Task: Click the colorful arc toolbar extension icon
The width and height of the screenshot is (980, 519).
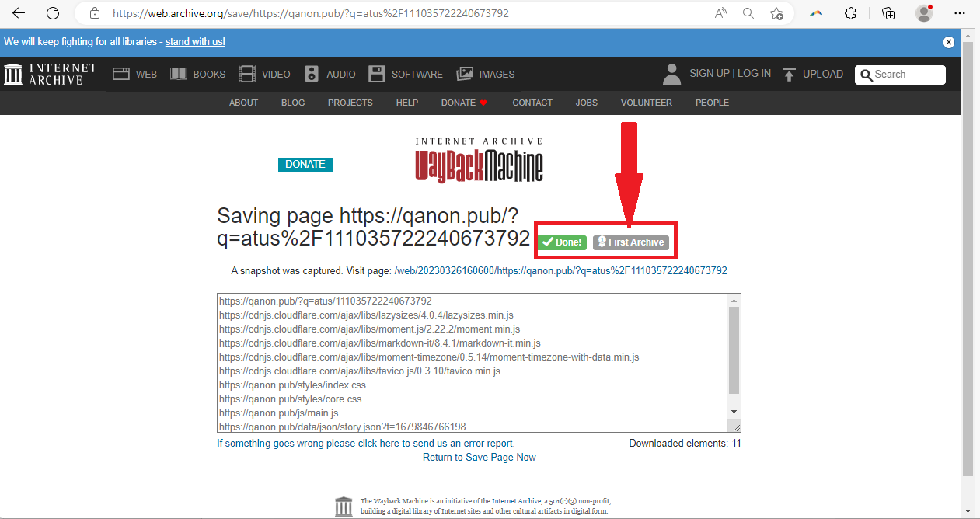Action: point(816,13)
